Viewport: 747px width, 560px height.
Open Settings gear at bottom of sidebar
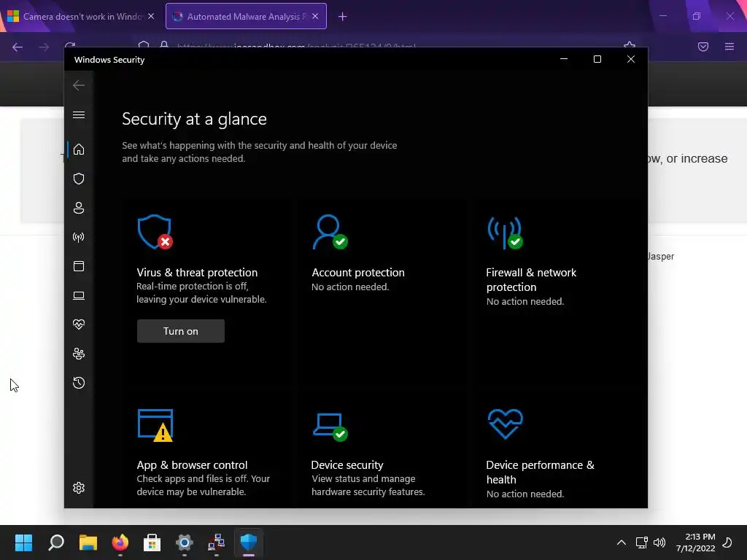pos(79,488)
